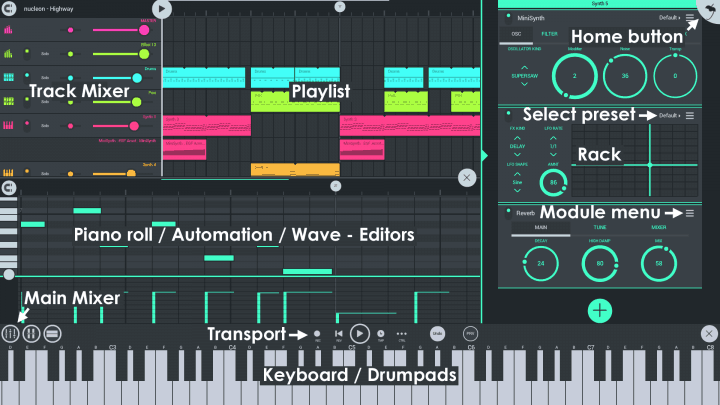Viewport: 720px width, 405px height.
Task: Open the main mixer view
Action: pyautogui.click(x=11, y=334)
